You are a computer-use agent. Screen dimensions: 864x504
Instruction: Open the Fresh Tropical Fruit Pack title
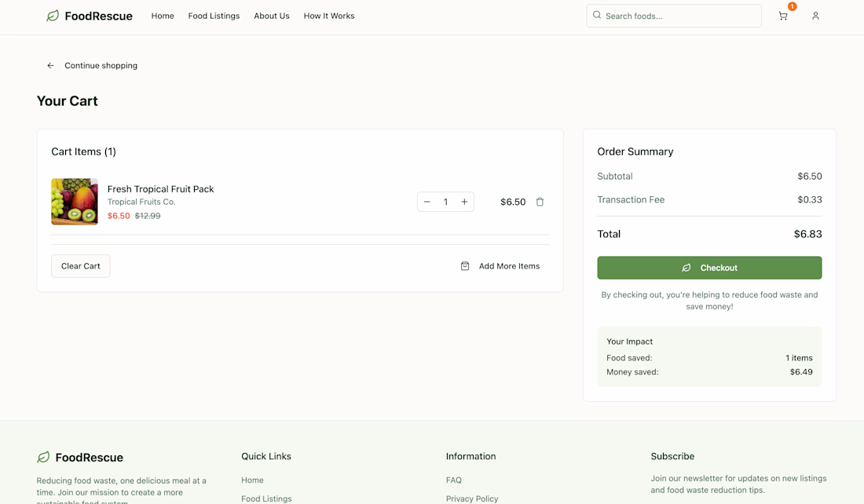click(x=161, y=189)
